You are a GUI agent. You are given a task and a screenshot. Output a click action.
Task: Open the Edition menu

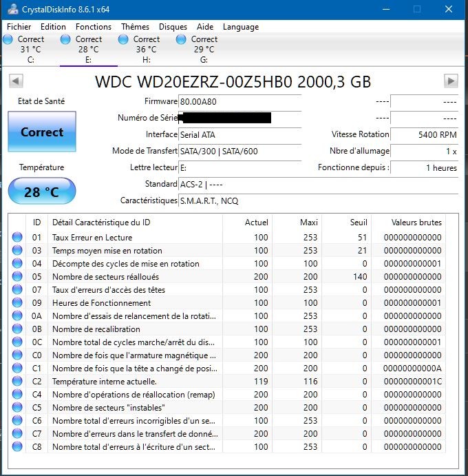[53, 27]
